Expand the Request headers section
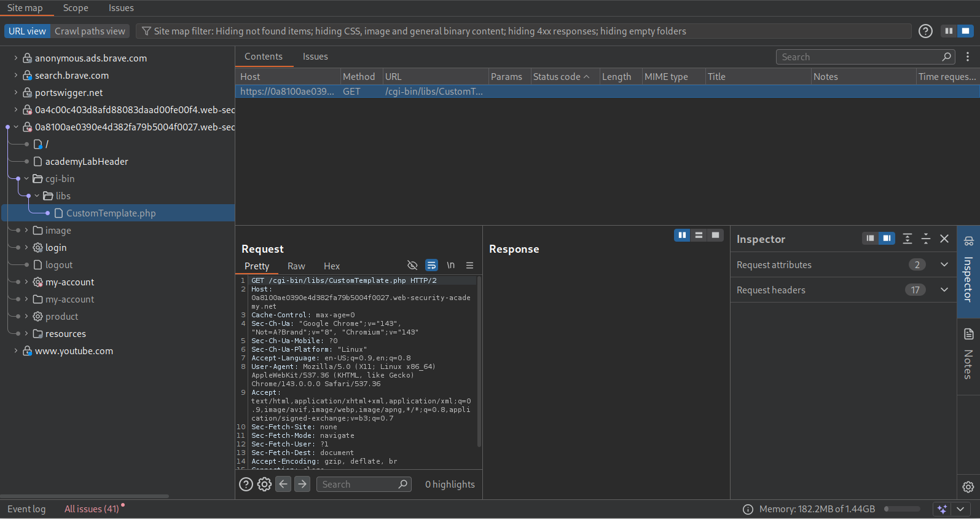This screenshot has height=519, width=980. [x=944, y=290]
